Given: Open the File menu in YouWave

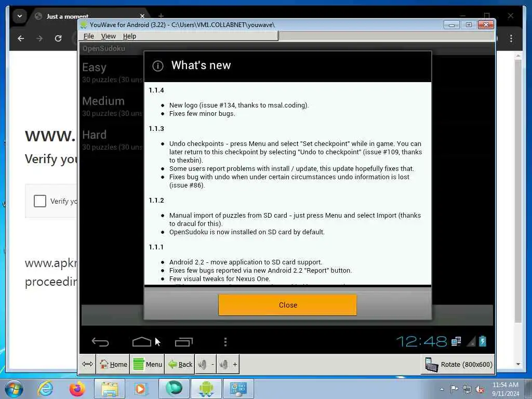Looking at the screenshot, I should 88,36.
